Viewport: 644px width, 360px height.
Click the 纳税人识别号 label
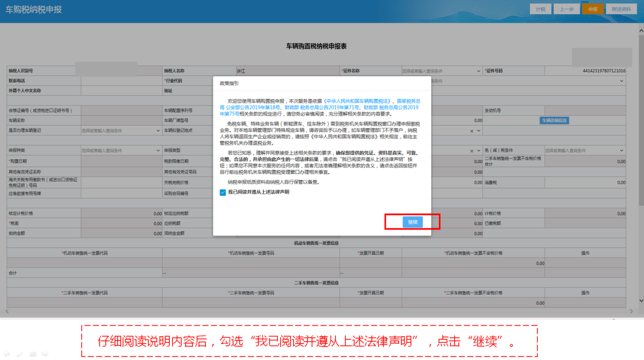coord(20,71)
